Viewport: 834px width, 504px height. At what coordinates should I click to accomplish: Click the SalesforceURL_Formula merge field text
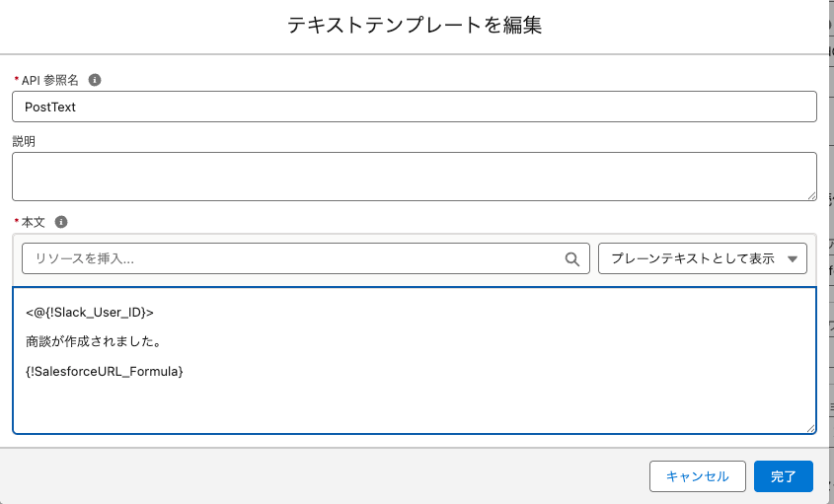(106, 372)
